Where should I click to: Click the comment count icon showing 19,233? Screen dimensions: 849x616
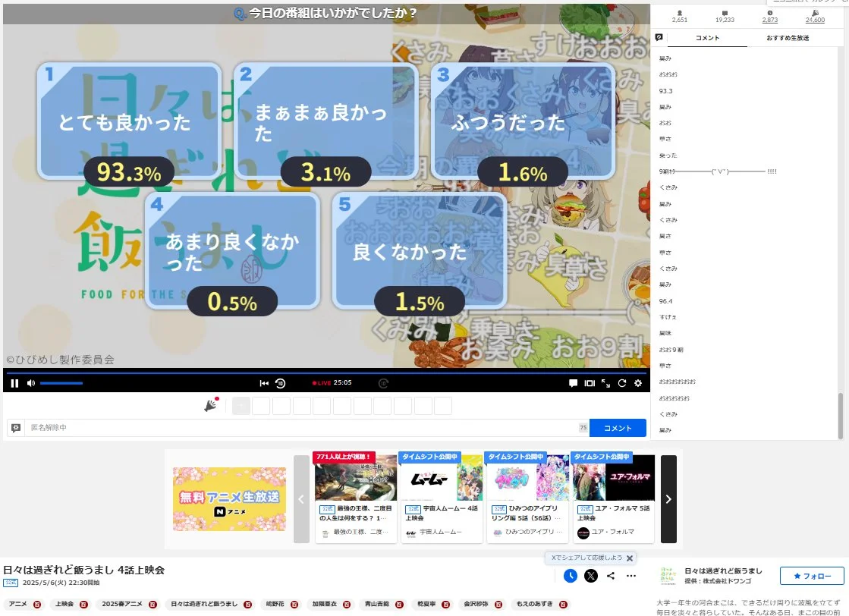[x=725, y=13]
